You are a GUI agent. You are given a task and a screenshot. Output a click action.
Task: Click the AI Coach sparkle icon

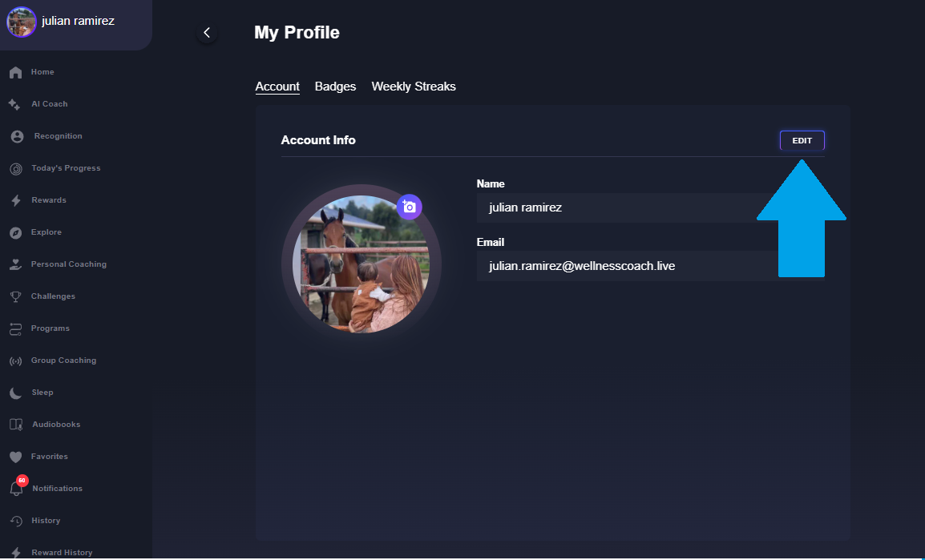click(x=14, y=104)
